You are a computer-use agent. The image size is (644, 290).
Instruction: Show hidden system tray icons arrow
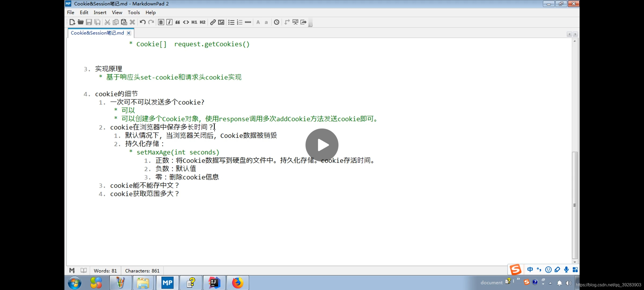coord(550,283)
